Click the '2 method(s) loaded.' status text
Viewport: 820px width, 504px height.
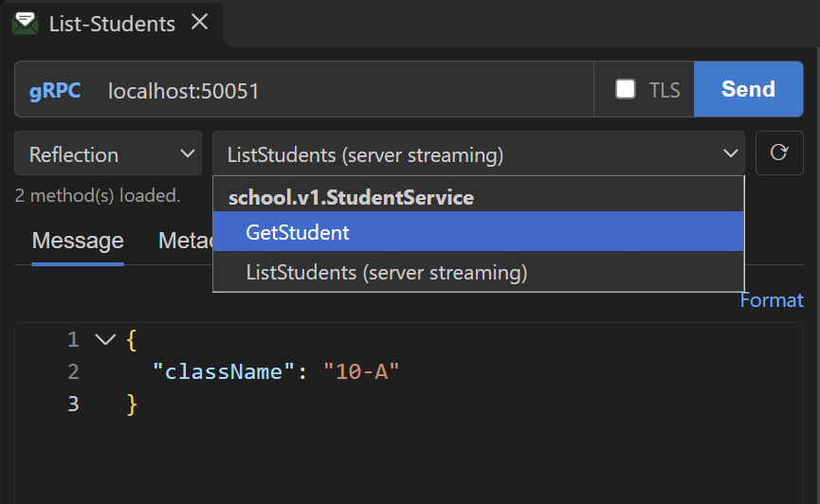point(98,195)
